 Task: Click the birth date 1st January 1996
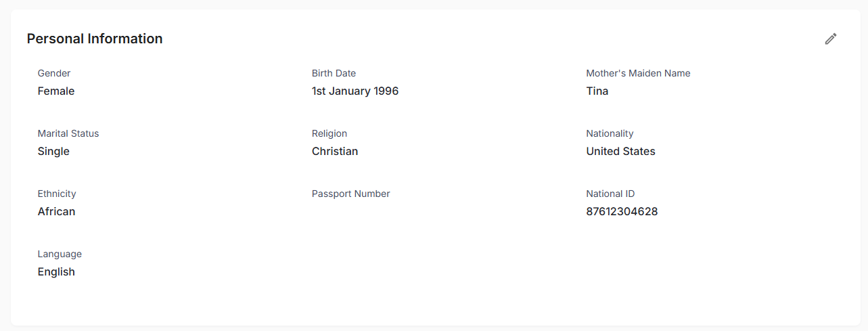355,91
